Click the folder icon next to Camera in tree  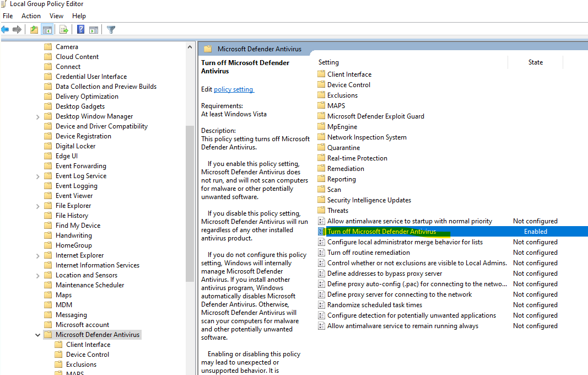coord(48,46)
